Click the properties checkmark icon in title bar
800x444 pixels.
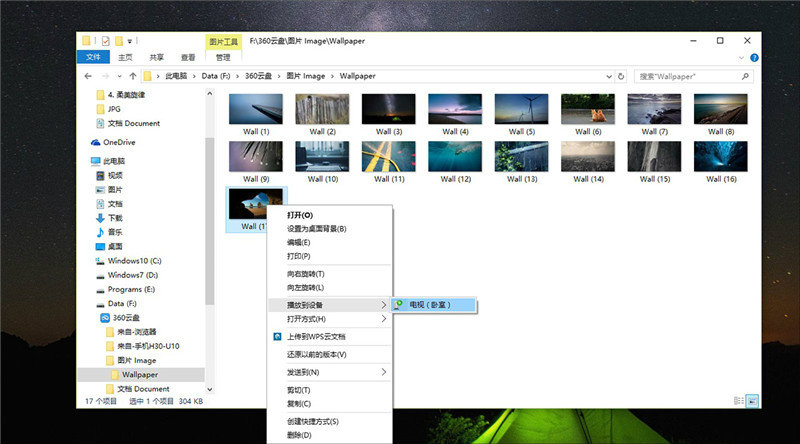click(x=105, y=41)
